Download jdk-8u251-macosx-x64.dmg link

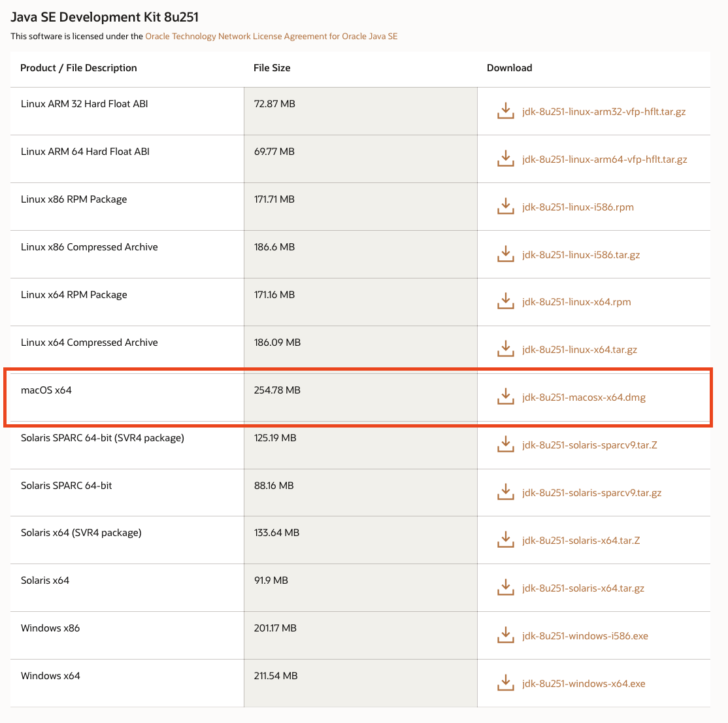(x=584, y=397)
